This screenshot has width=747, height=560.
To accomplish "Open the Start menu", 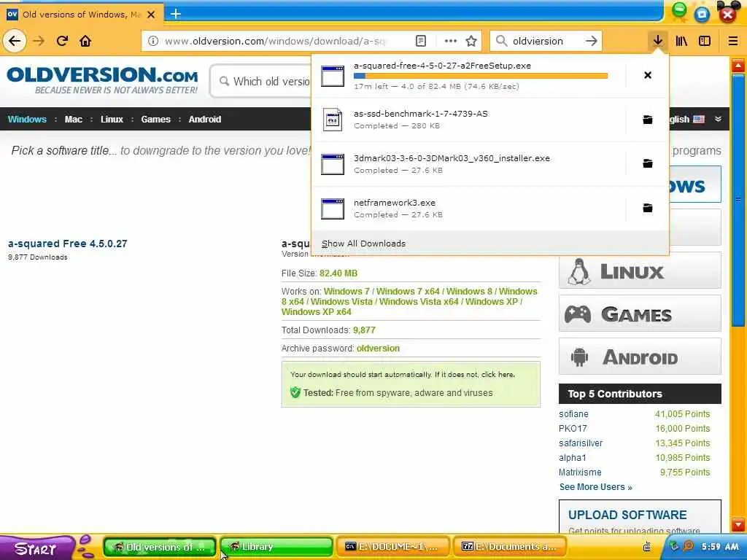I will (x=36, y=548).
